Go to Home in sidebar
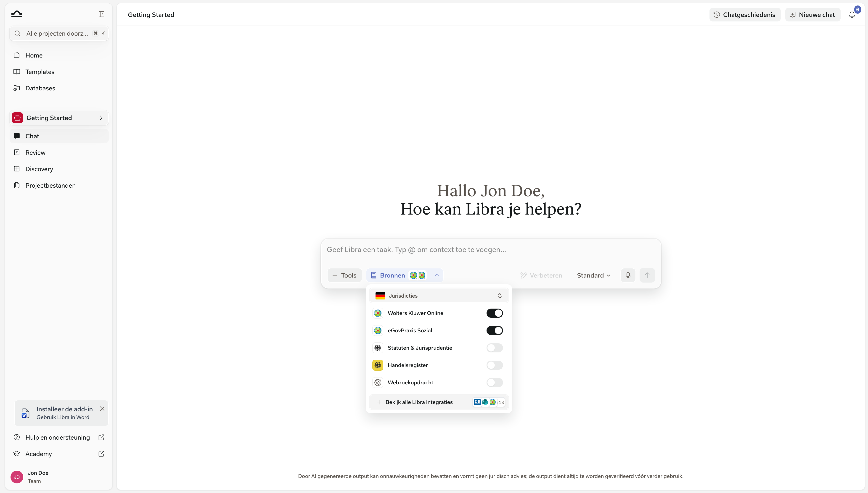 click(x=59, y=55)
